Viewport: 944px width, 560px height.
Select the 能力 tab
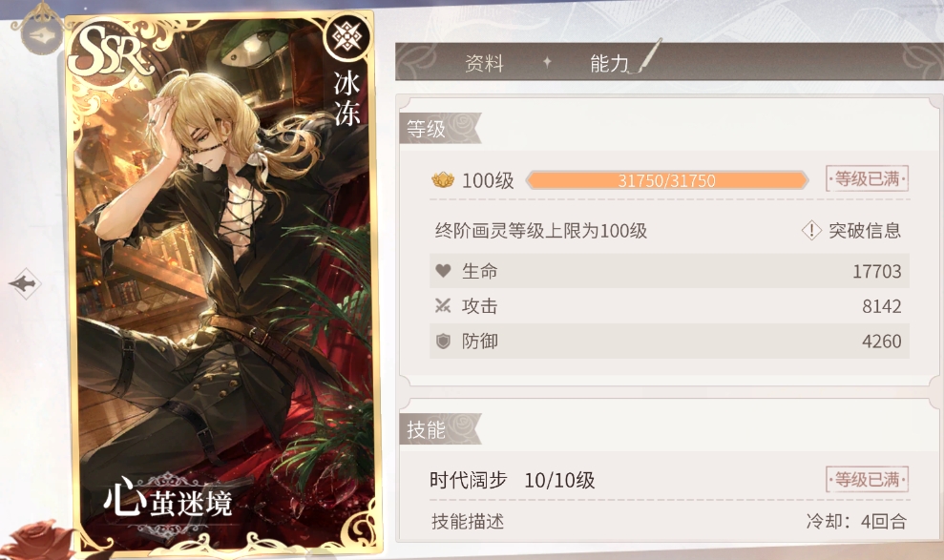point(609,63)
